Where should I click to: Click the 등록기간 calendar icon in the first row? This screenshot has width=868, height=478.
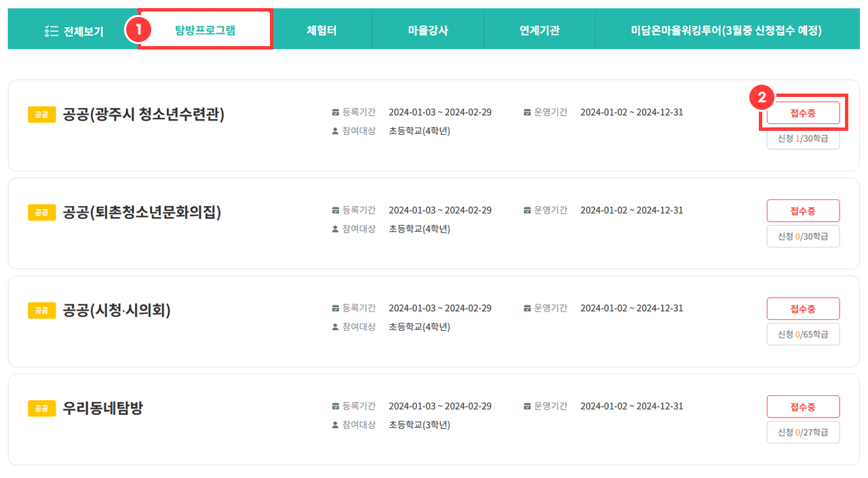(335, 112)
